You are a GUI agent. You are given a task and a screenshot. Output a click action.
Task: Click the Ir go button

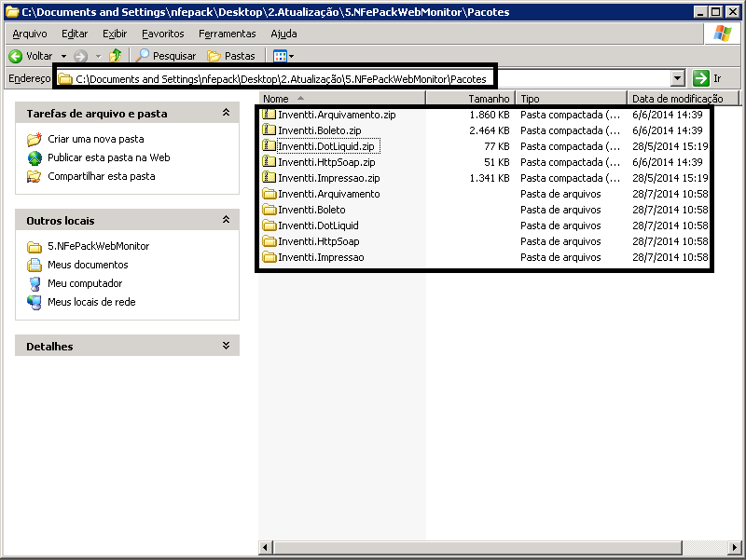coord(708,79)
